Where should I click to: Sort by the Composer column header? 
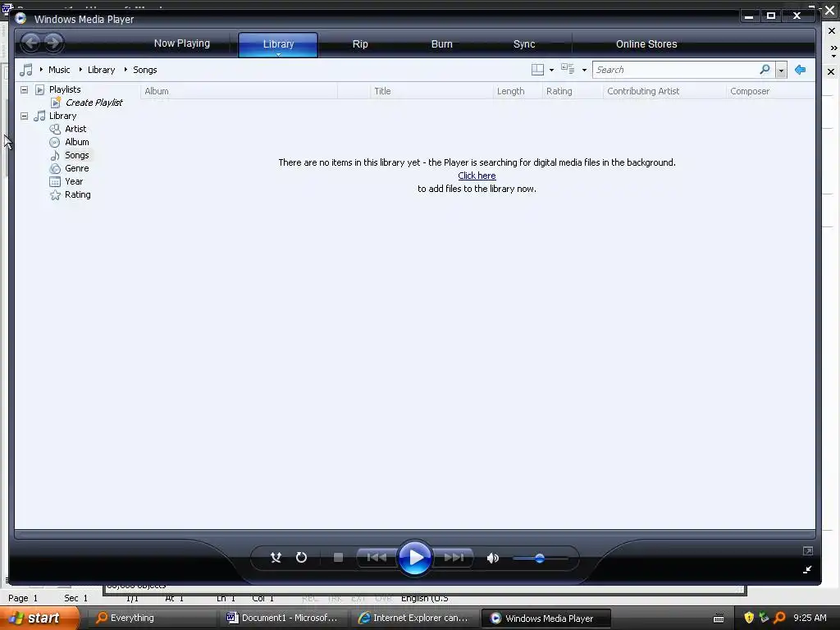click(770, 91)
